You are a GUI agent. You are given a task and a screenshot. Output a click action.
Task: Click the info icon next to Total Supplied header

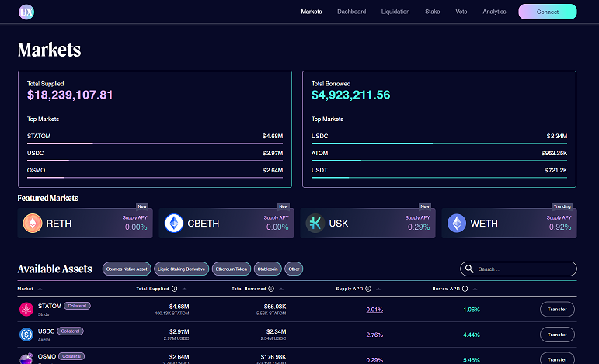tap(175, 289)
